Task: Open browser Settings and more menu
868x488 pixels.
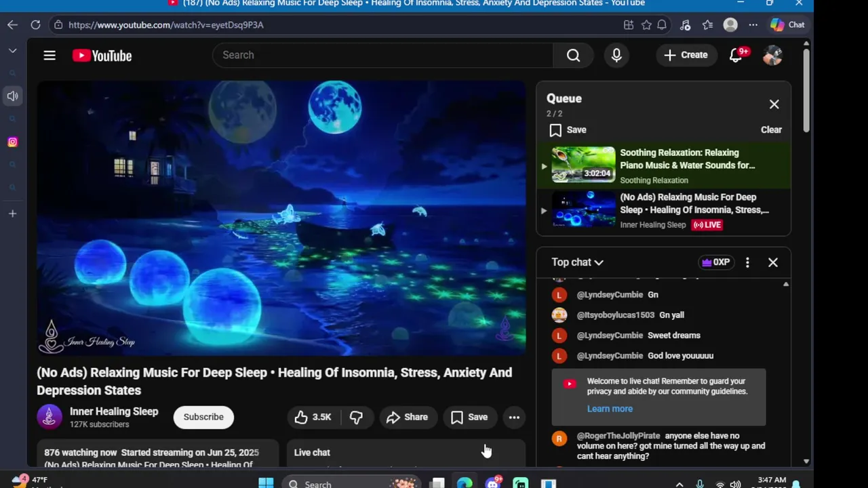Action: pos(753,24)
